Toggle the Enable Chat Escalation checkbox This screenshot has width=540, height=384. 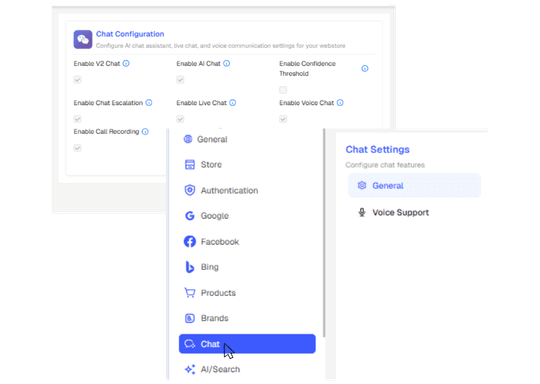point(77,119)
